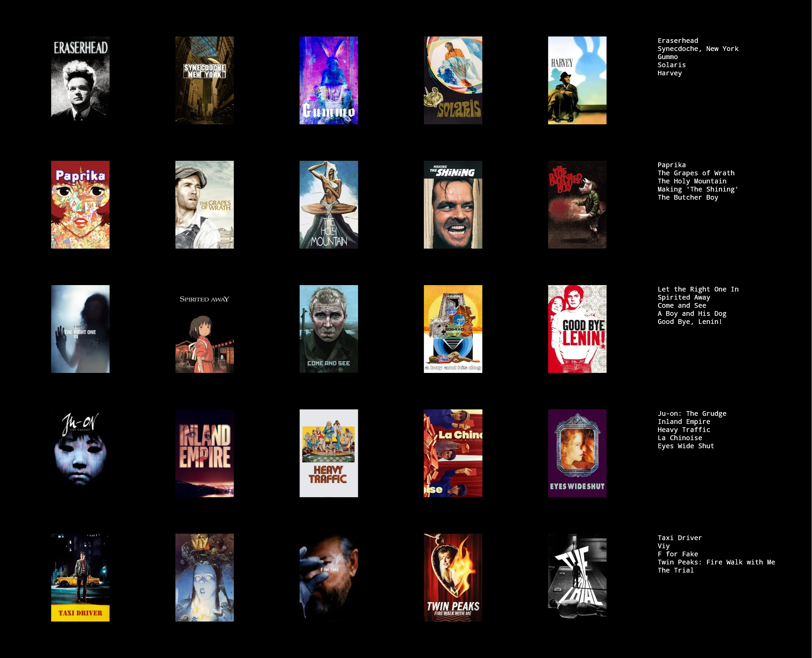
Task: Click the Ju-On The Grudge poster
Action: pos(80,453)
